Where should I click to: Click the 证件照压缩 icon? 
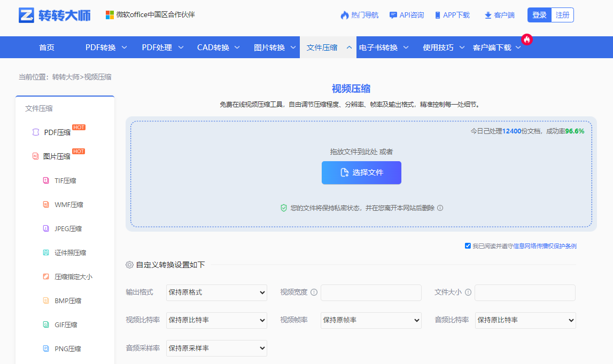(46, 252)
